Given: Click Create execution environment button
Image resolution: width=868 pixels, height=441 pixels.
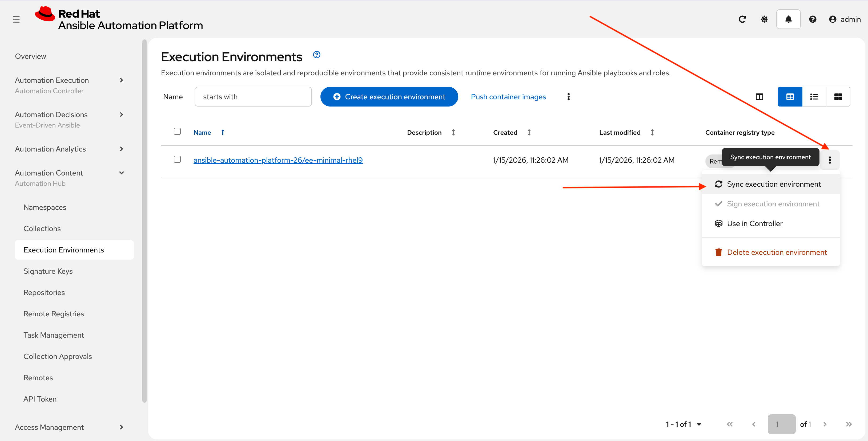Looking at the screenshot, I should coord(389,97).
